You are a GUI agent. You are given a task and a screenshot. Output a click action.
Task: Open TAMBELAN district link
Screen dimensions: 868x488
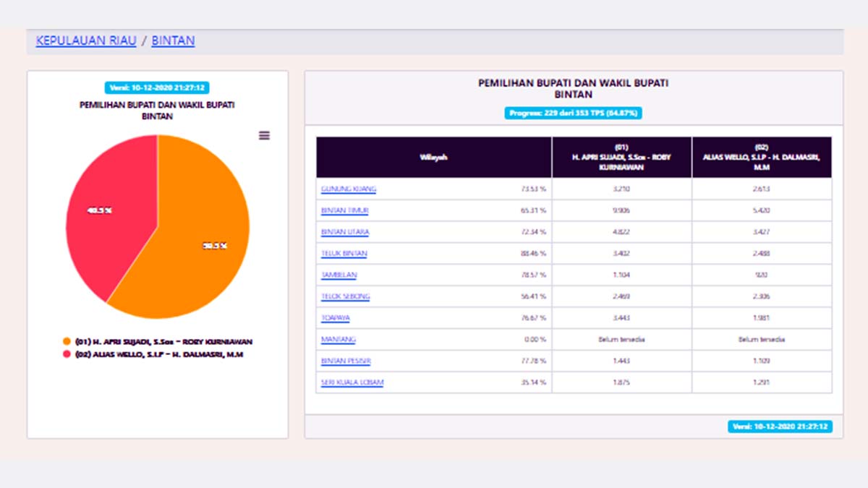pos(339,275)
